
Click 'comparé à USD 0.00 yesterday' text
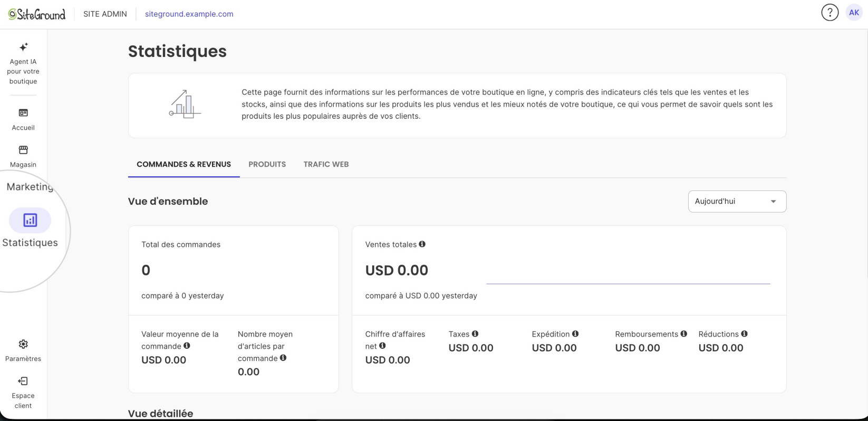coord(421,295)
